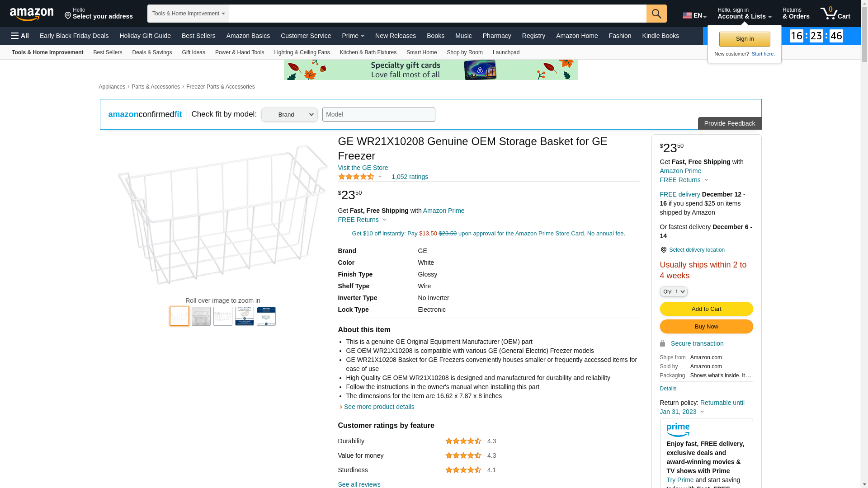Go to Deals & Savings subnav tab
868x488 pixels.
pyautogui.click(x=152, y=52)
